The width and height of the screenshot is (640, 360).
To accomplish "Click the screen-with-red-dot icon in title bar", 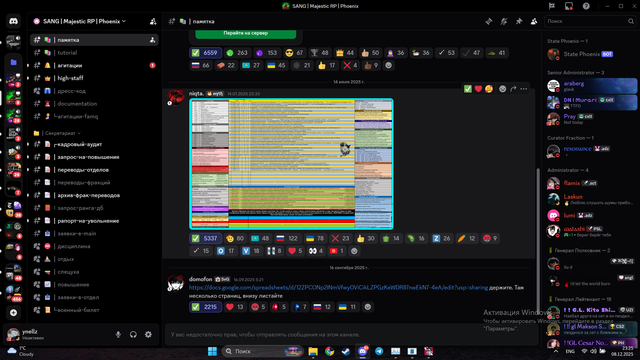I will [x=569, y=6].
